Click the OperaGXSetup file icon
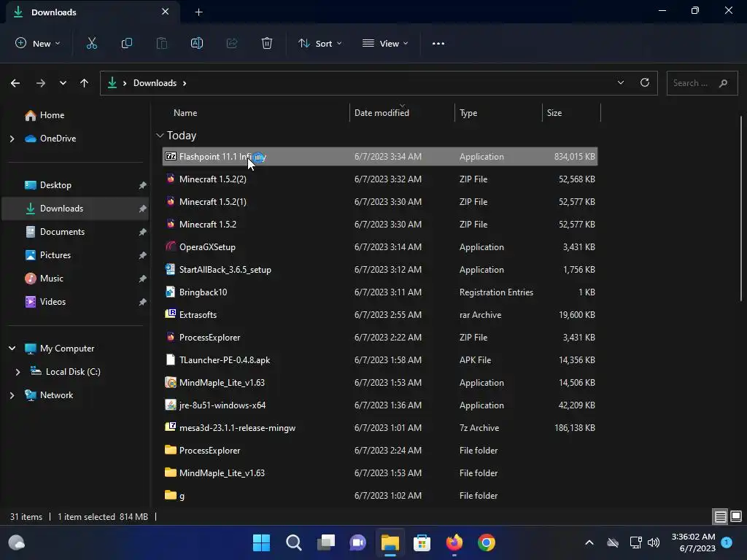The height and width of the screenshot is (560, 747). (171, 246)
